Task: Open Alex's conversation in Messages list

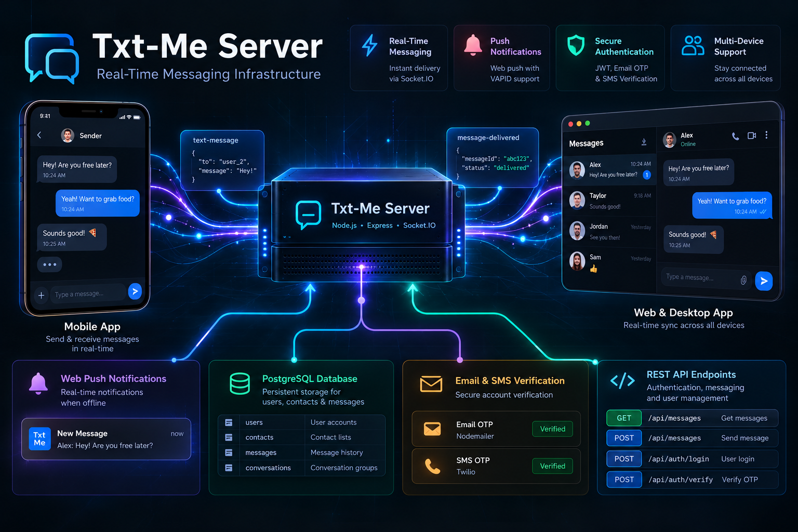Action: (610, 170)
